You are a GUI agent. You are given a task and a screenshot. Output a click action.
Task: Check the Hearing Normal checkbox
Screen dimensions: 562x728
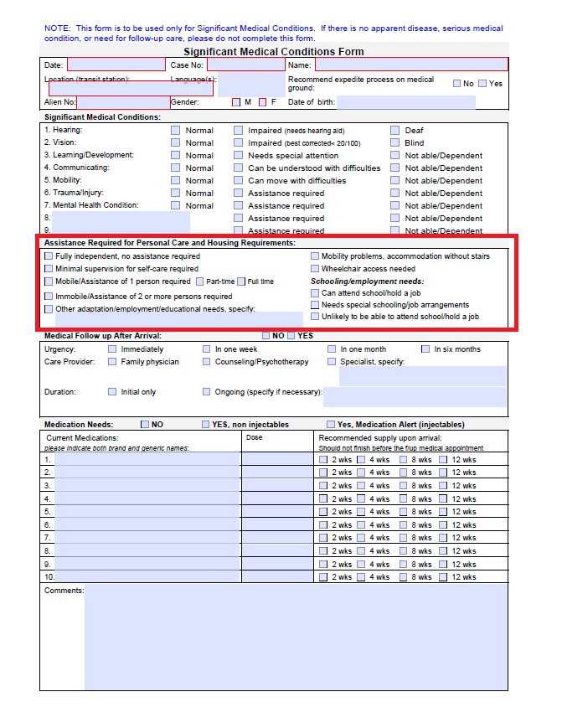pyautogui.click(x=175, y=131)
